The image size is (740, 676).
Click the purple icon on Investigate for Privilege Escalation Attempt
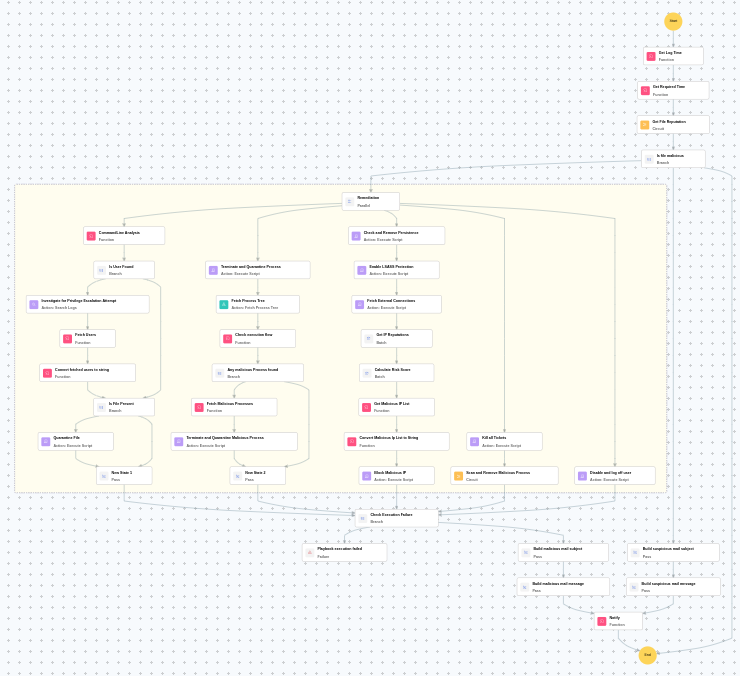click(34, 304)
